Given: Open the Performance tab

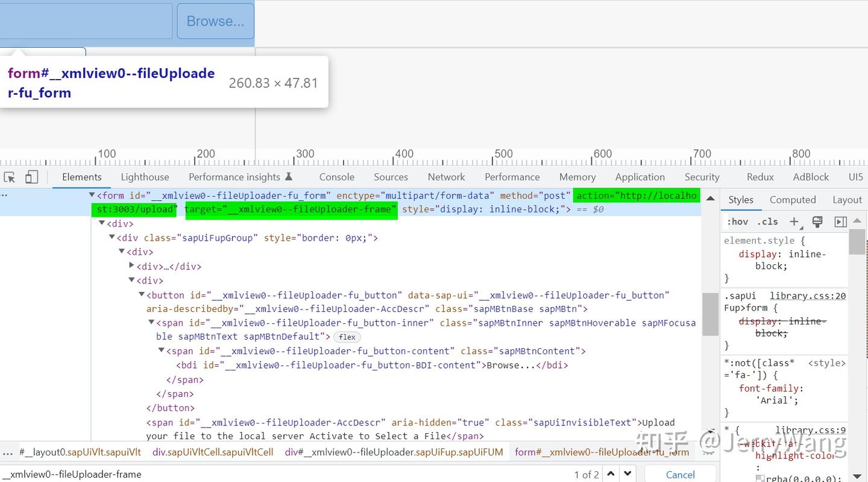Looking at the screenshot, I should 512,177.
